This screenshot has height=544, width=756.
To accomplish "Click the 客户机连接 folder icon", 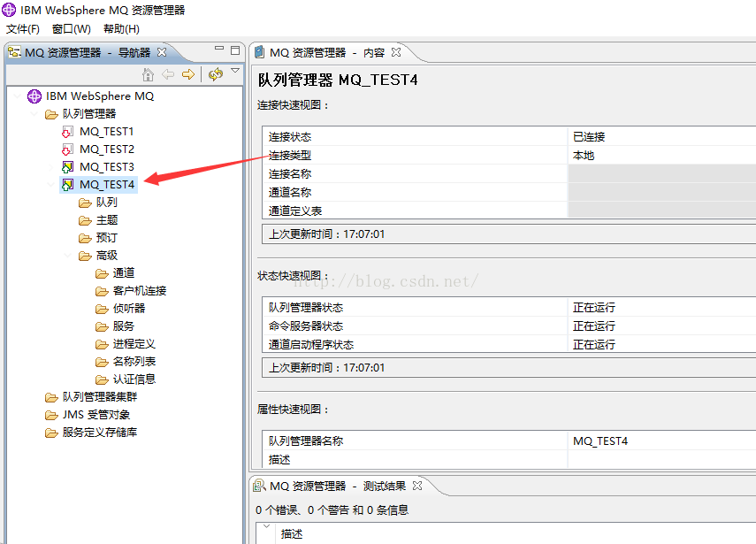I will [x=102, y=291].
